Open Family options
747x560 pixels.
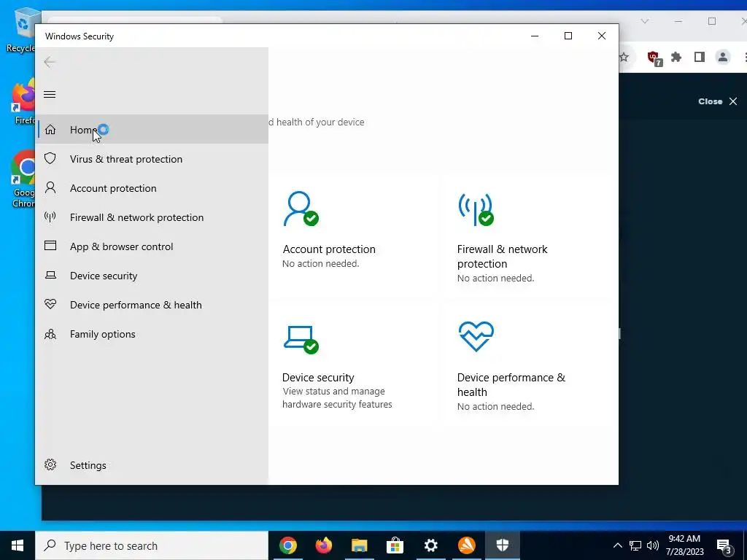pyautogui.click(x=152, y=334)
